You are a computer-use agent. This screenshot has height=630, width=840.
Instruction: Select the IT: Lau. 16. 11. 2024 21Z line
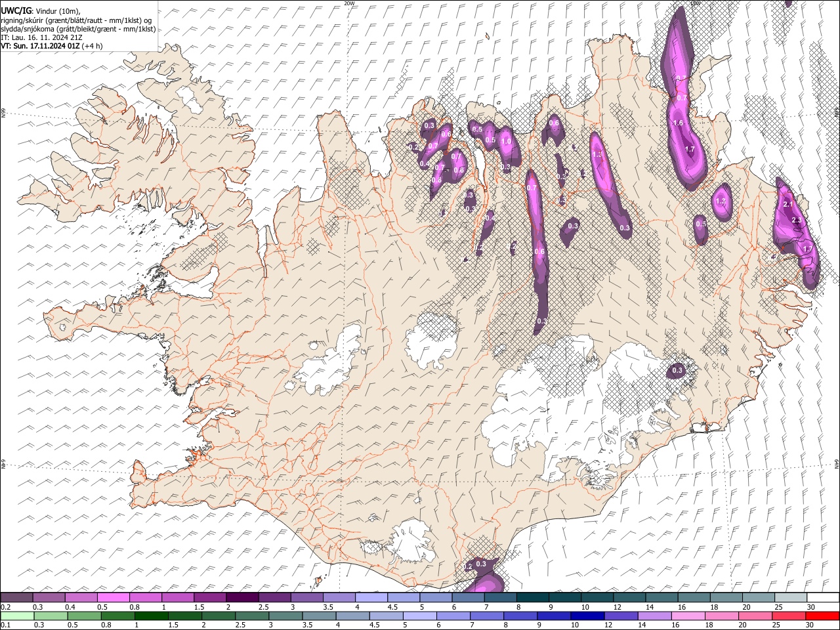(41, 37)
